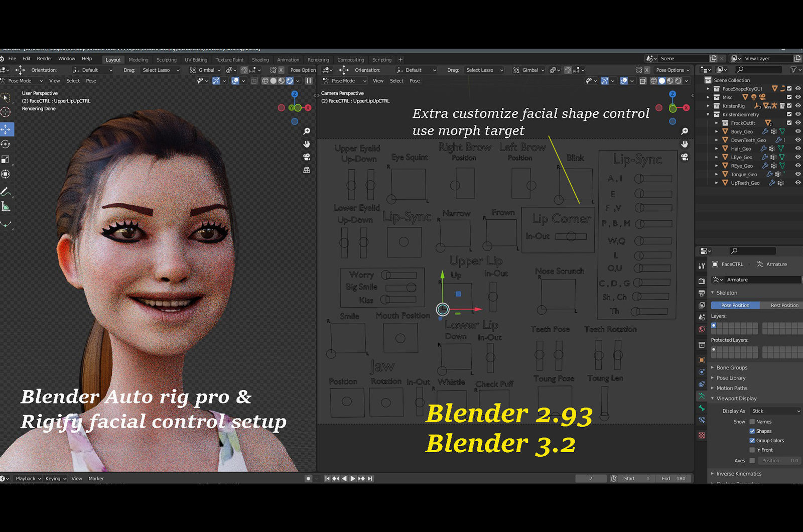Select the Transform tool in left toolbar
The height and width of the screenshot is (532, 803).
(x=6, y=174)
